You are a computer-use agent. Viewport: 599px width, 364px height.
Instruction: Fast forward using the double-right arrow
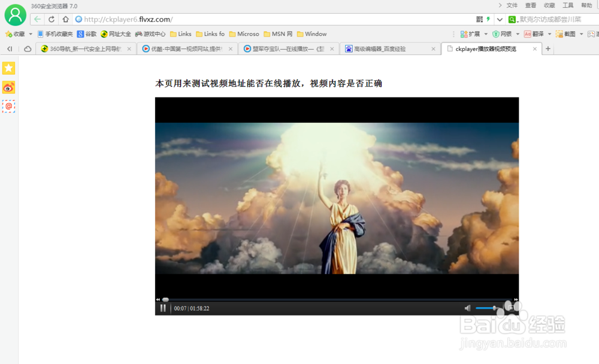click(x=516, y=299)
